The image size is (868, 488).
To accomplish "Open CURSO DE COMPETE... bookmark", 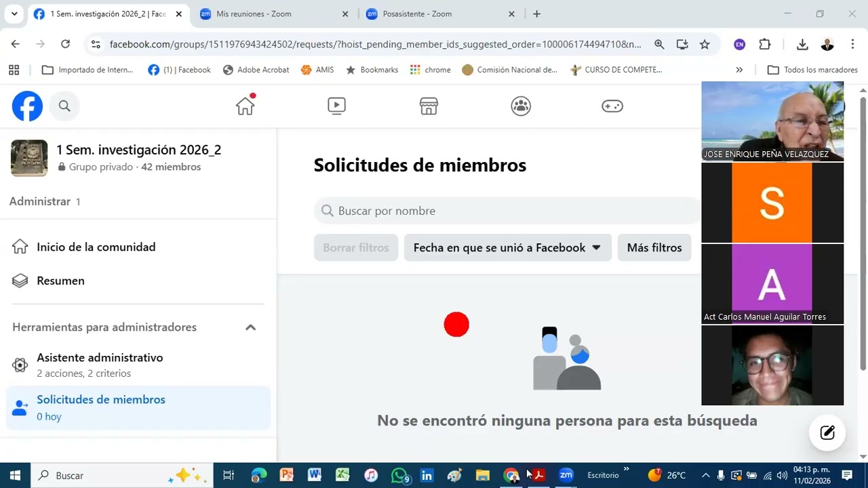I will coord(616,70).
